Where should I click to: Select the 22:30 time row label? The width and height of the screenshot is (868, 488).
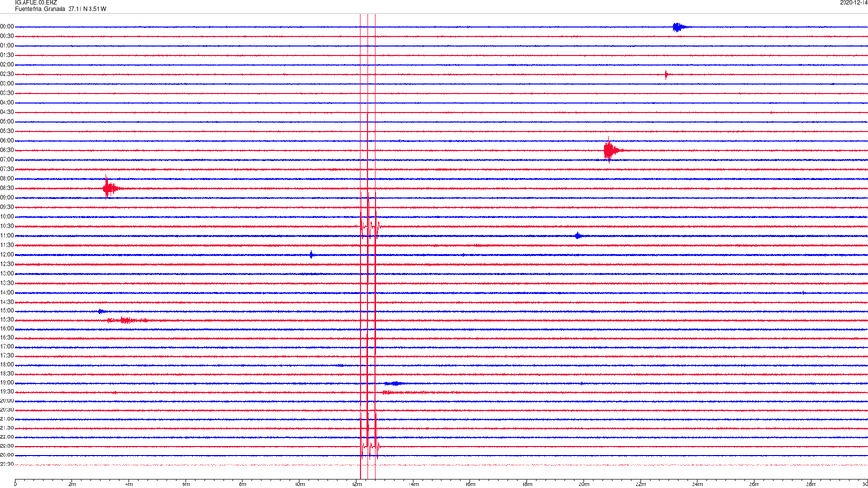pos(7,446)
